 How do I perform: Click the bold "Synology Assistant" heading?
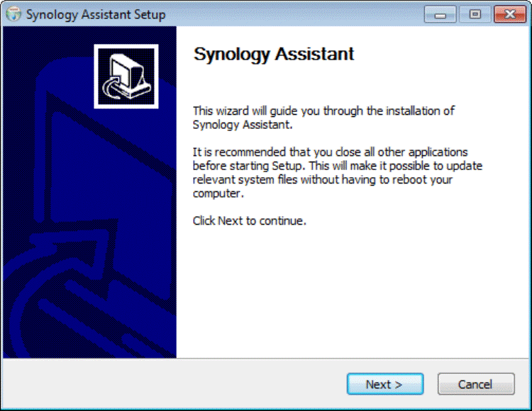click(x=274, y=55)
